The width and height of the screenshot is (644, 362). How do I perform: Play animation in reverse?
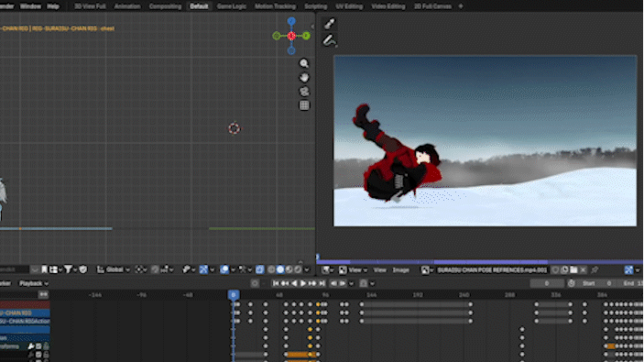click(294, 283)
